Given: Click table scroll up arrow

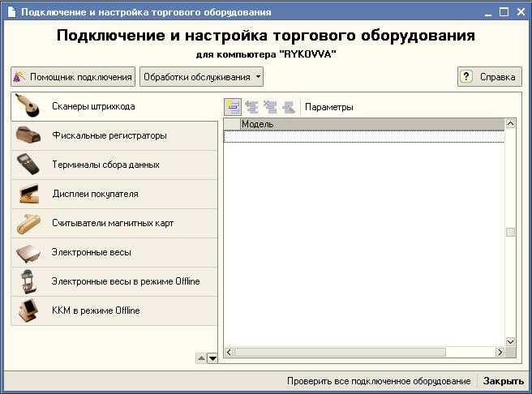Looking at the screenshot, I should pyautogui.click(x=510, y=123).
